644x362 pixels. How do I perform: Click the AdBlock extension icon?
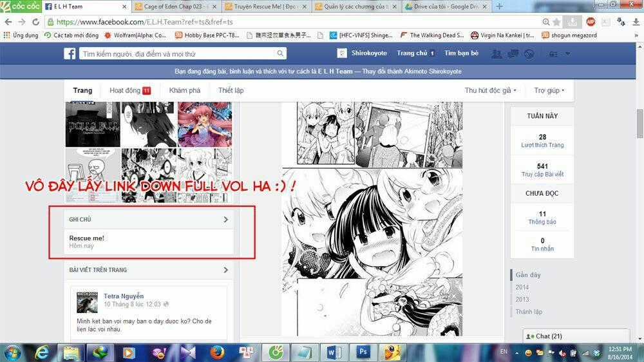coord(590,21)
